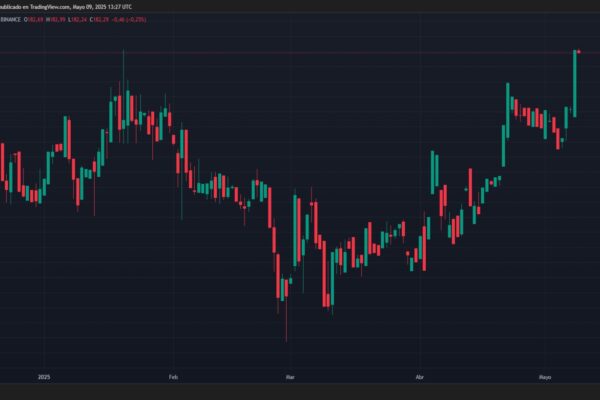Click the TradingView.com published text
The width and height of the screenshot is (600, 400).
click(38, 5)
